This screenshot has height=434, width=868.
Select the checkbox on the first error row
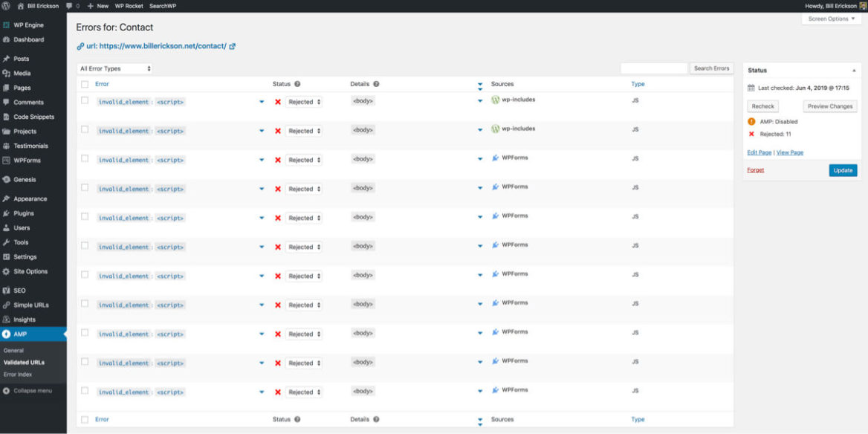pyautogui.click(x=84, y=102)
